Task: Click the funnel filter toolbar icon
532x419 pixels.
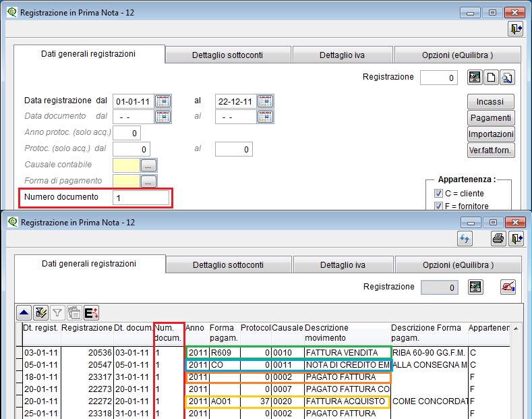Action: (x=57, y=312)
